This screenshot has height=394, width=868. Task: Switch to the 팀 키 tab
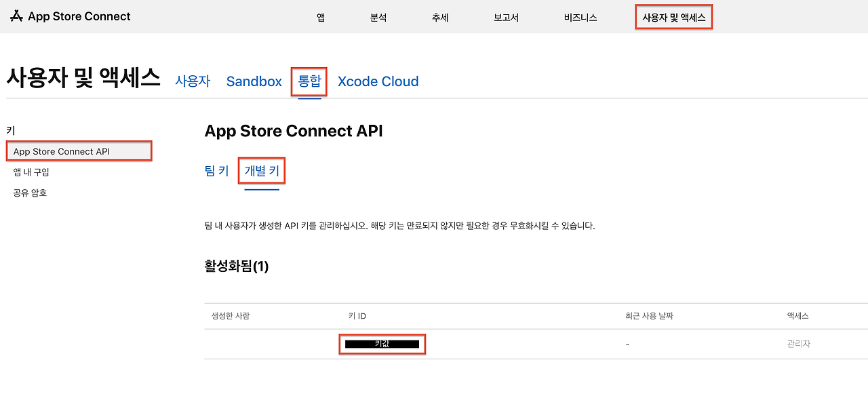coord(216,171)
